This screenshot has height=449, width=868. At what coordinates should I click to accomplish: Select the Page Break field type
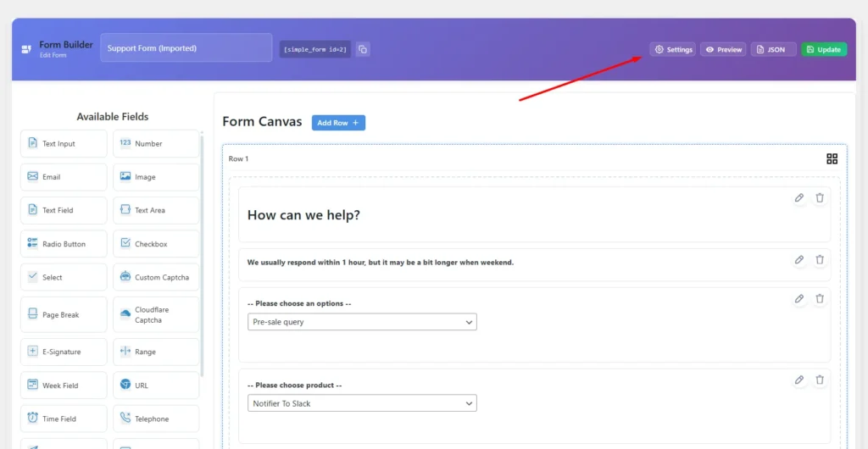tap(64, 314)
